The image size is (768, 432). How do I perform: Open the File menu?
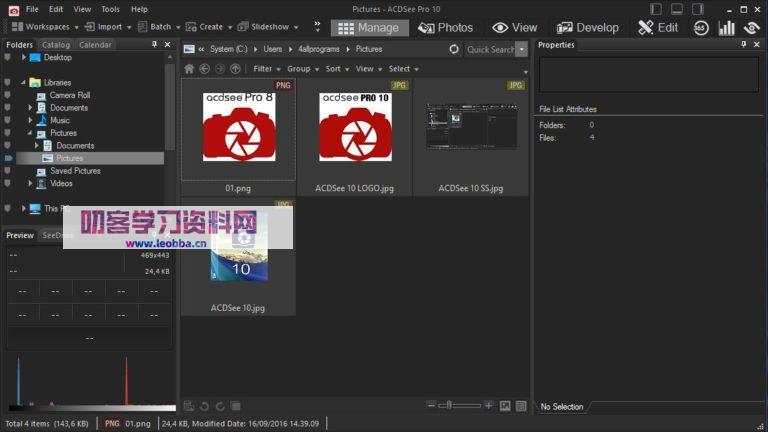click(32, 9)
